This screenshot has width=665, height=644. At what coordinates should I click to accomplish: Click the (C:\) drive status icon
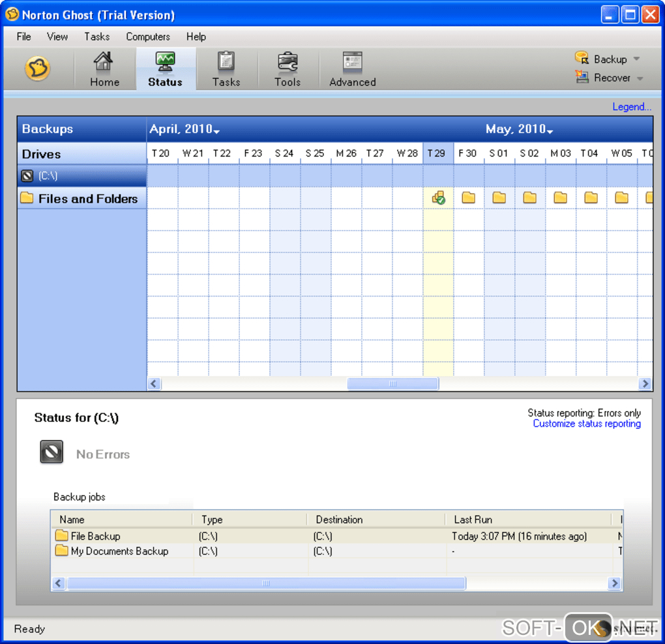[x=27, y=176]
